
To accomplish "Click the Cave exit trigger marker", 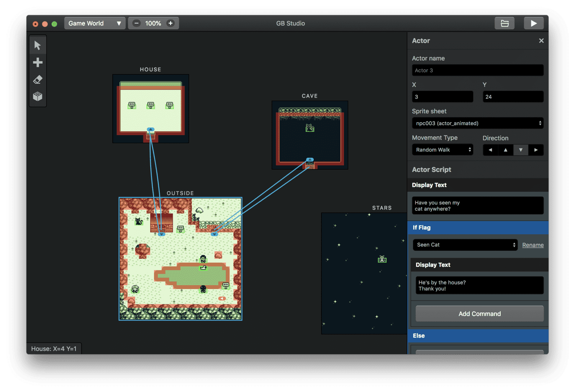I will click(x=310, y=160).
